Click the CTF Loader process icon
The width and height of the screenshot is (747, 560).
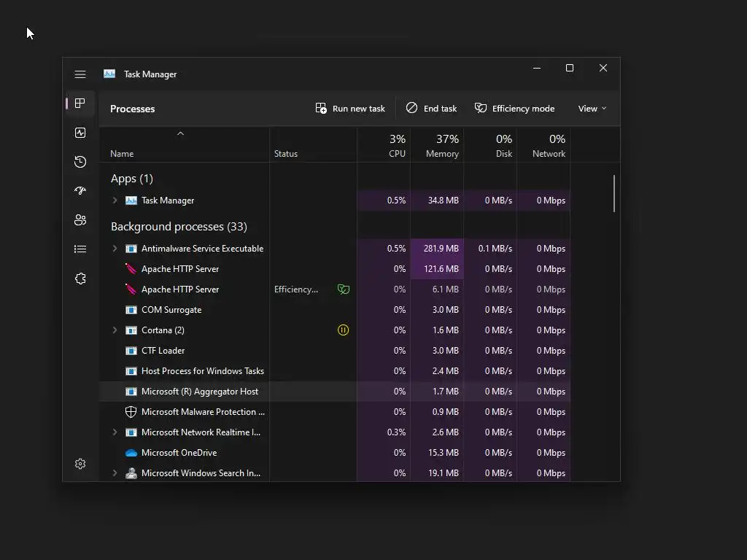[131, 351]
